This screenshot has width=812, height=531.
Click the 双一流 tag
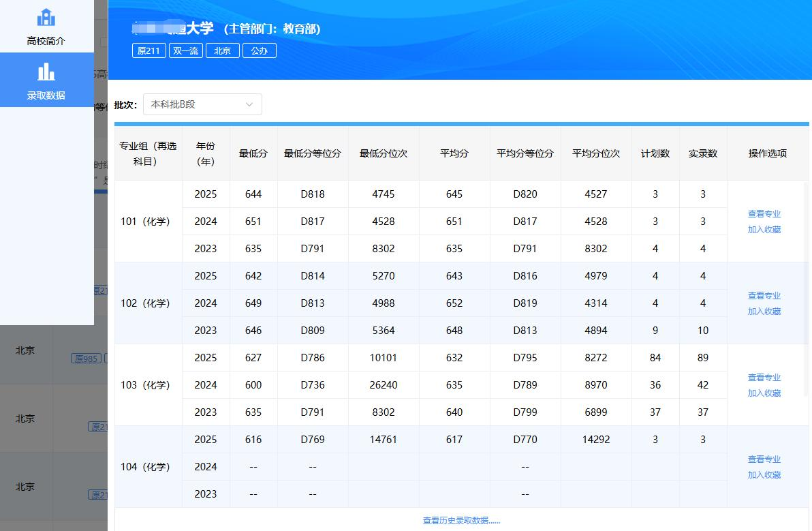point(186,50)
